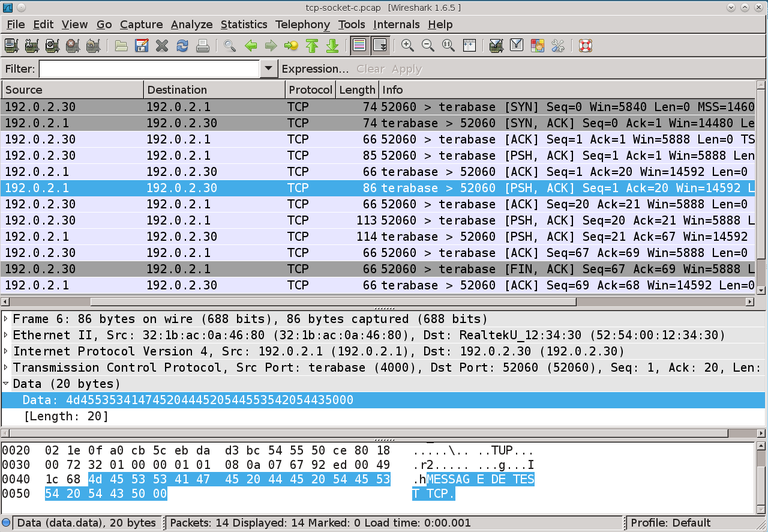Viewport: 768px width, 532px height.
Task: Select the [FIN, ACK] packet row
Action: coord(378,269)
